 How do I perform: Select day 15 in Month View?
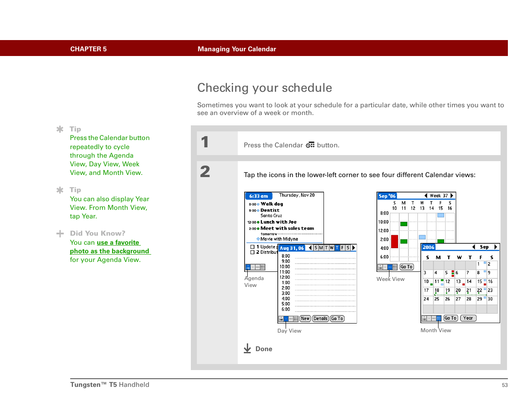482,282
